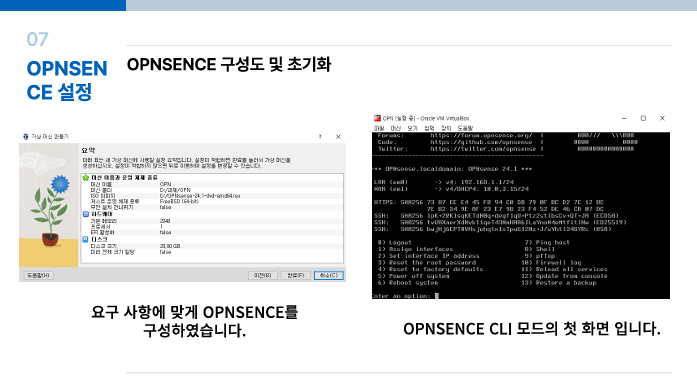697x389 pixels.
Task: Click console line '4) Reset to factory defaults'
Action: 430,269
